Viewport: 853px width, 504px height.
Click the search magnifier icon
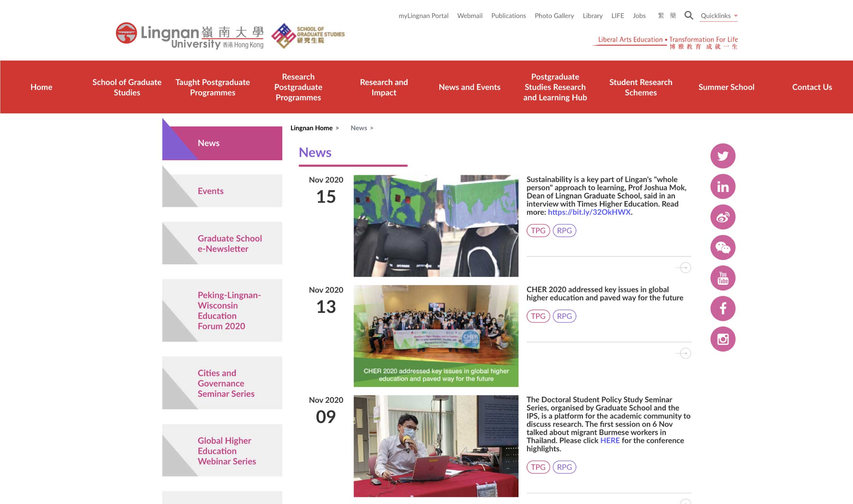tap(688, 15)
